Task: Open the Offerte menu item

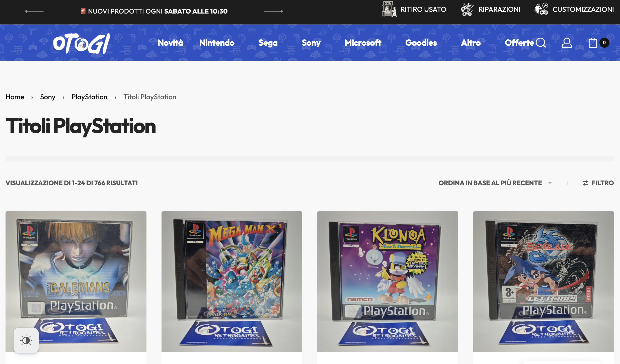Action: click(519, 43)
